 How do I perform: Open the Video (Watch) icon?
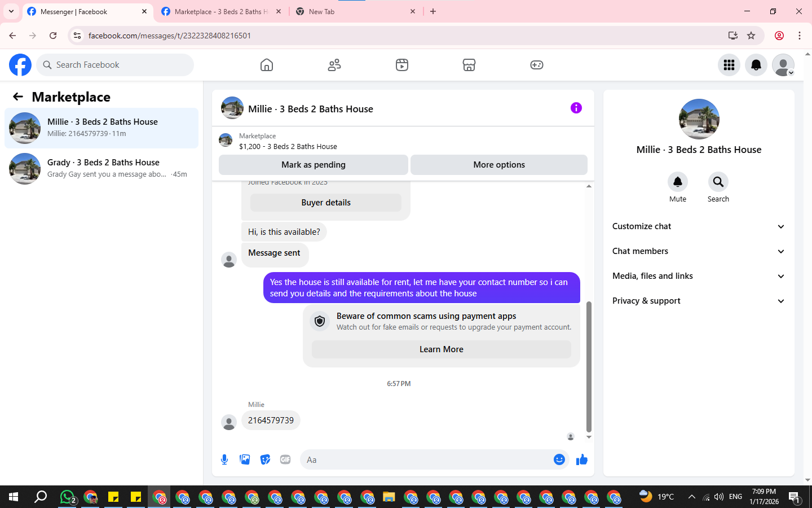tap(402, 65)
